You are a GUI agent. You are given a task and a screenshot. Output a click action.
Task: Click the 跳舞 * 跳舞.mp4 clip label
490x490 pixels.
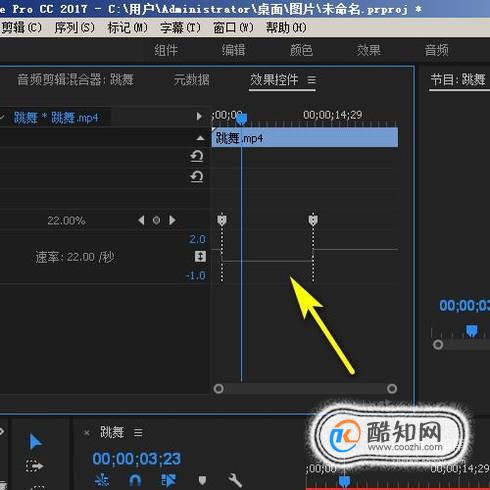click(x=56, y=118)
